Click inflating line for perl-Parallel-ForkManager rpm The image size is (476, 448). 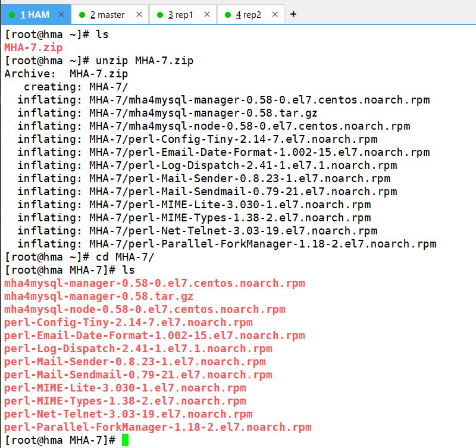click(x=227, y=244)
